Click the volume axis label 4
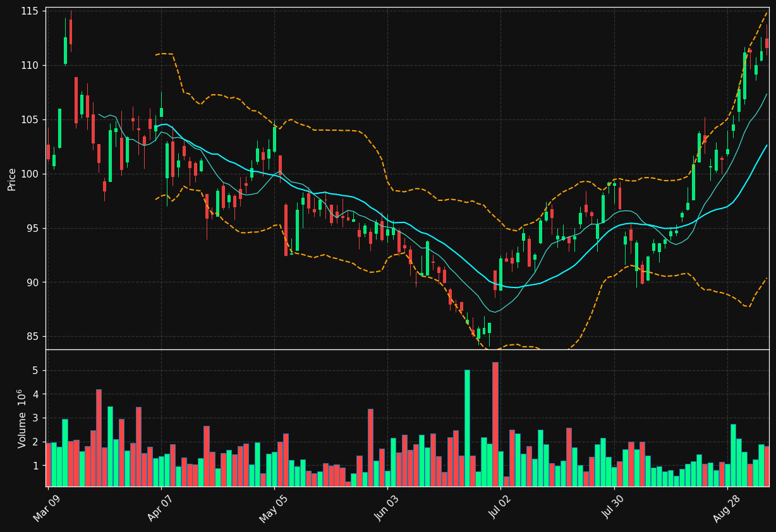 pos(36,394)
